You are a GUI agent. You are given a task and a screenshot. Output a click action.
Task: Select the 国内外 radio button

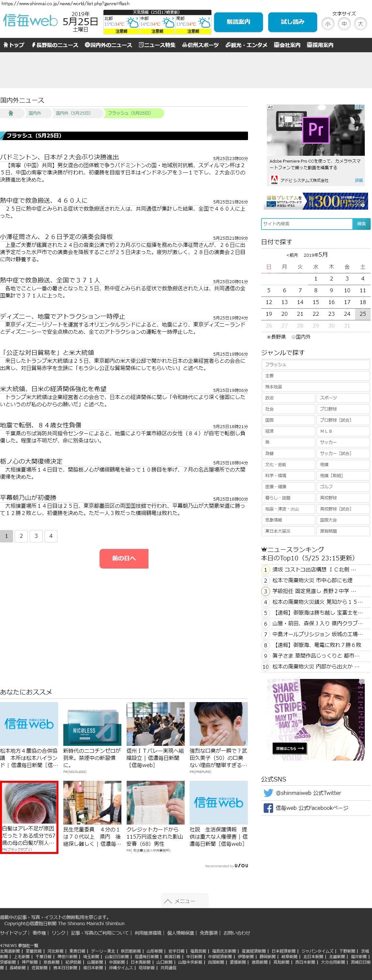tap(293, 337)
